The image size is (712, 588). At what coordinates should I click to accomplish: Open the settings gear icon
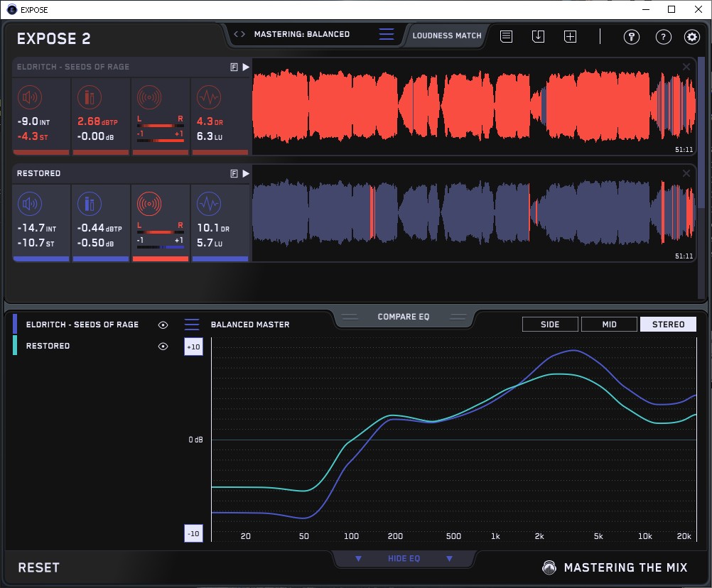pyautogui.click(x=691, y=37)
